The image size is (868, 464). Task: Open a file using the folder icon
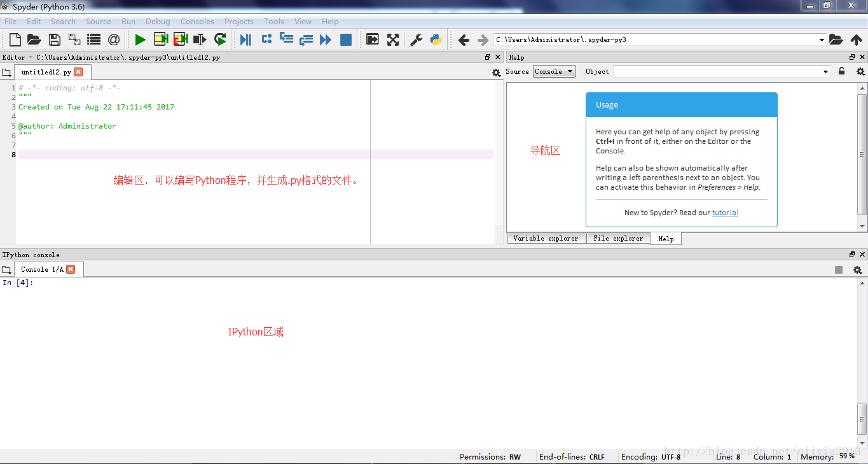[x=34, y=39]
